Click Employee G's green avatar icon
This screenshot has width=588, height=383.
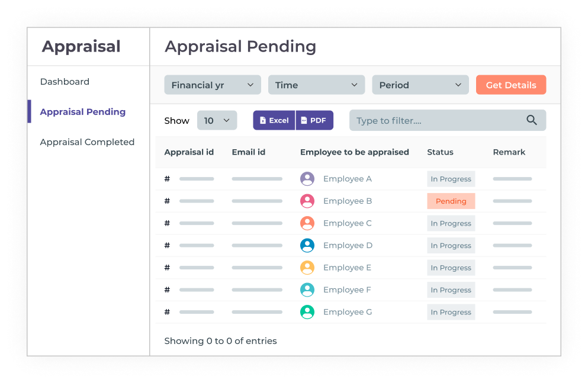[x=307, y=312]
